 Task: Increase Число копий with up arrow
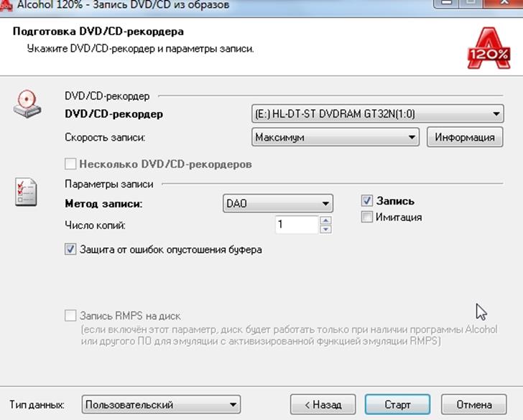[326, 221]
